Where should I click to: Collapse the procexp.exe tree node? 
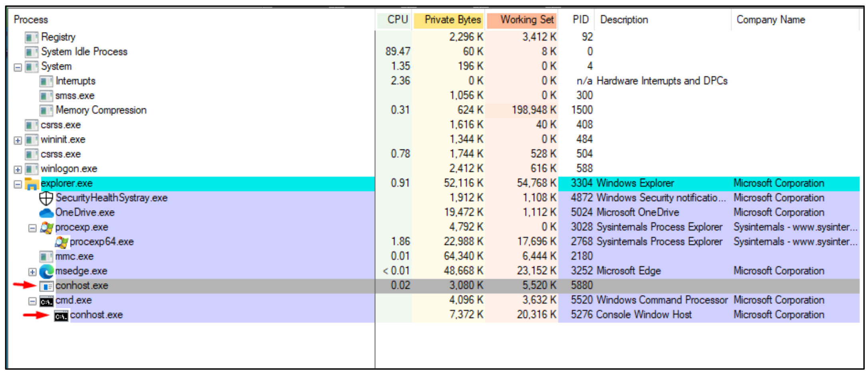pos(32,228)
